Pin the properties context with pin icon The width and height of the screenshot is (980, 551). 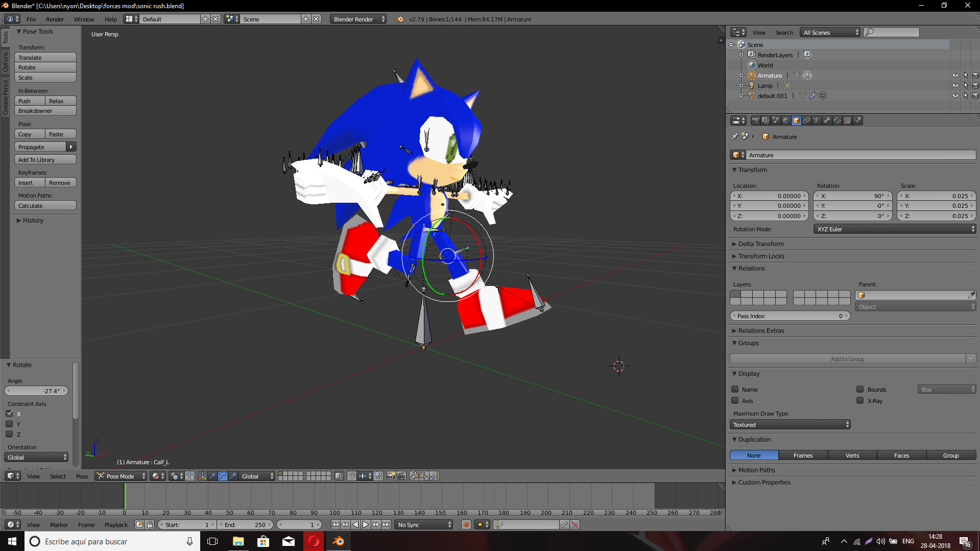734,136
